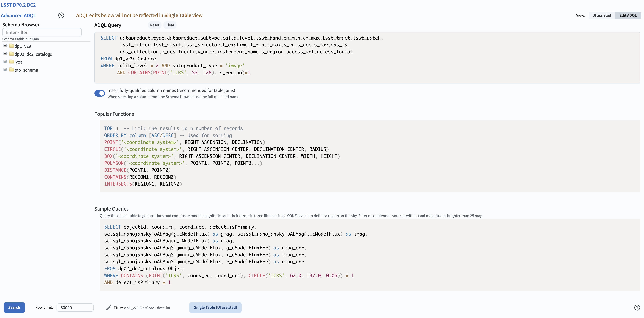Image resolution: width=644 pixels, height=318 pixels.
Task: Clear the ADQL query
Action: tap(170, 25)
